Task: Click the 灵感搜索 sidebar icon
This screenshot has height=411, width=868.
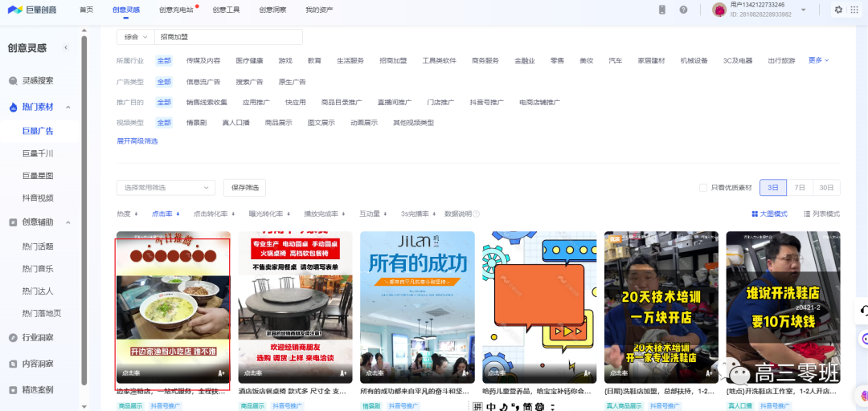Action: pos(14,81)
